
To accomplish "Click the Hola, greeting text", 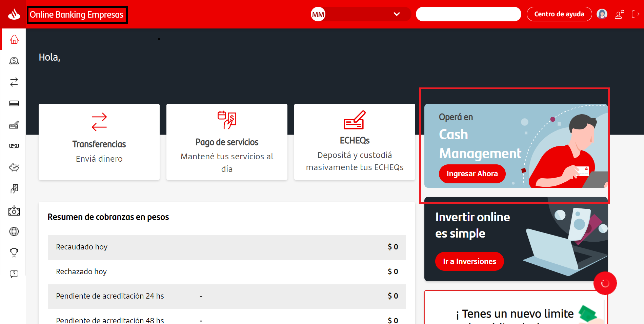I will pyautogui.click(x=49, y=57).
